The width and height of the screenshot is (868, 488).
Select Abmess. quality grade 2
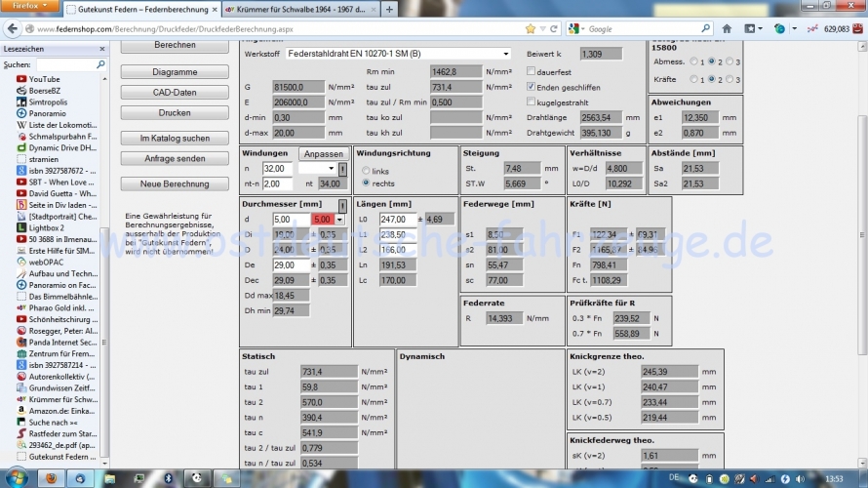712,61
